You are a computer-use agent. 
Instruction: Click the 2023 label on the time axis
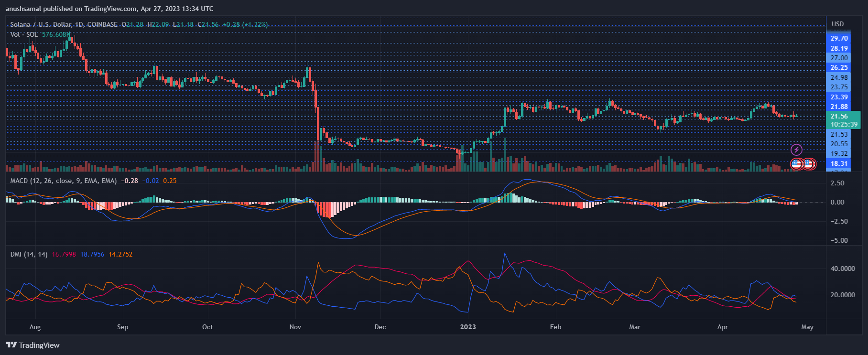(x=467, y=327)
